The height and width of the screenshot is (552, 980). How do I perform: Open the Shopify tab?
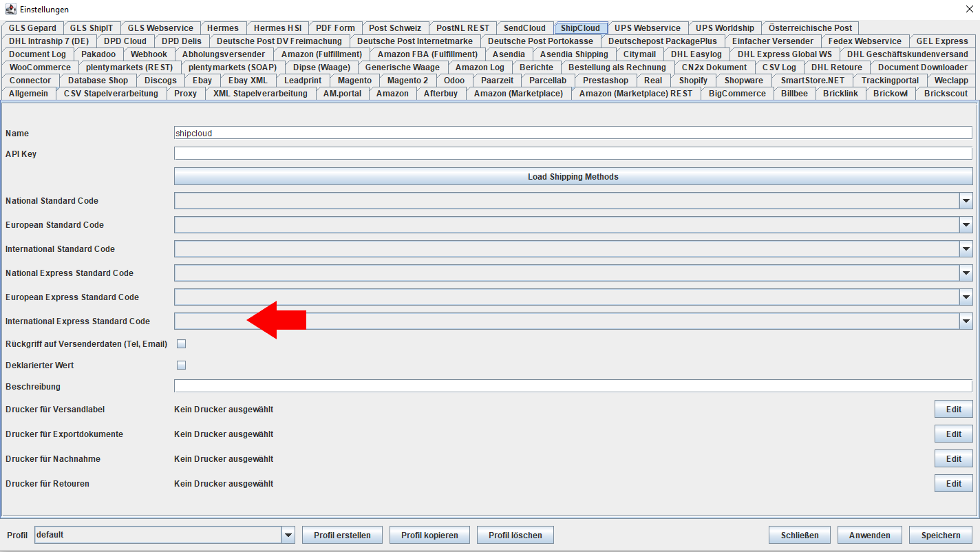[x=693, y=81]
